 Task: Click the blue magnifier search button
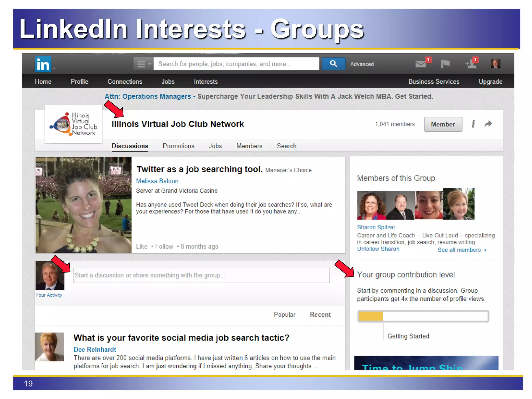click(x=334, y=64)
